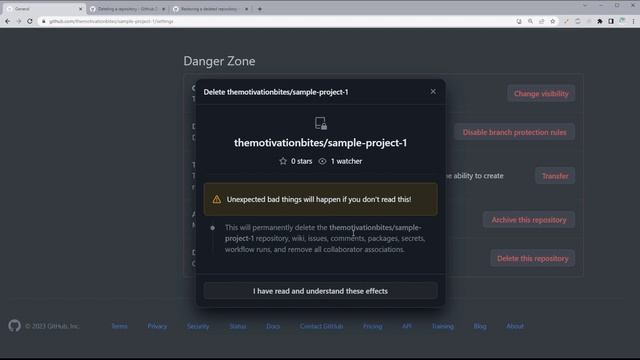Open the Contact GitHub footer link

point(322,326)
